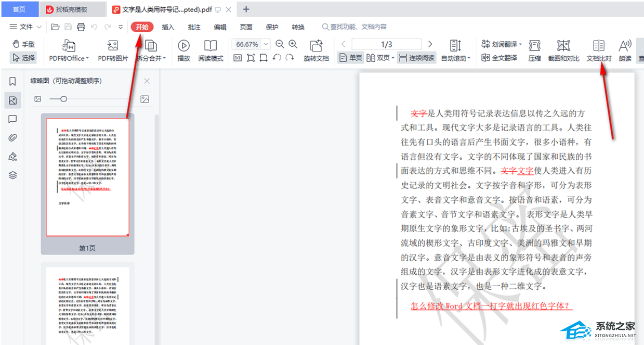Go to the next page arrow
Viewport: 644px width, 345px height.
click(430, 44)
